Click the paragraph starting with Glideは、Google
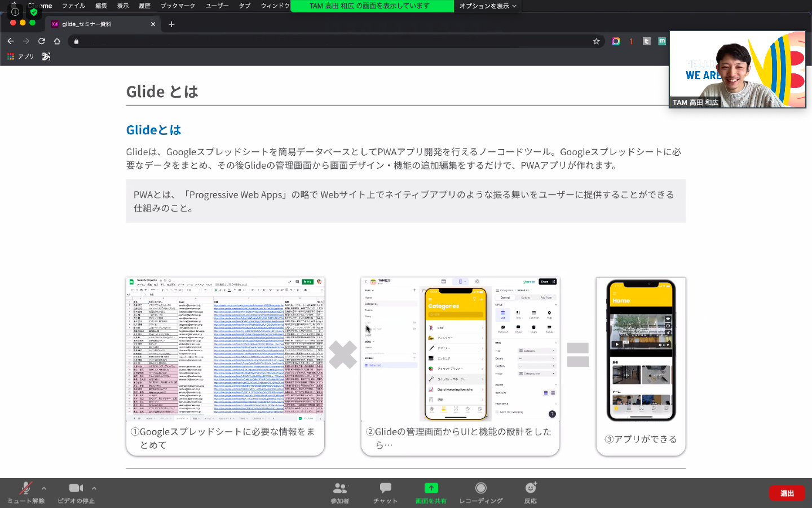This screenshot has height=508, width=812. click(404, 159)
